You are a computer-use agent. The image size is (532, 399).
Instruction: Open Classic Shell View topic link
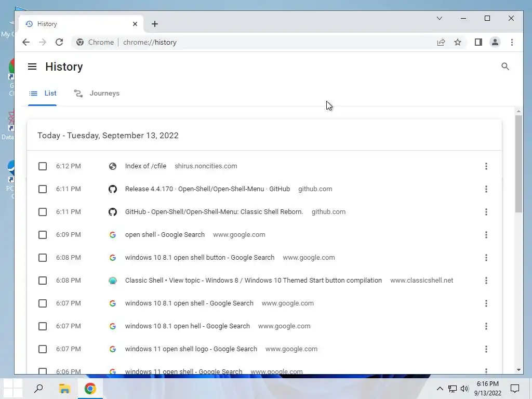click(254, 281)
